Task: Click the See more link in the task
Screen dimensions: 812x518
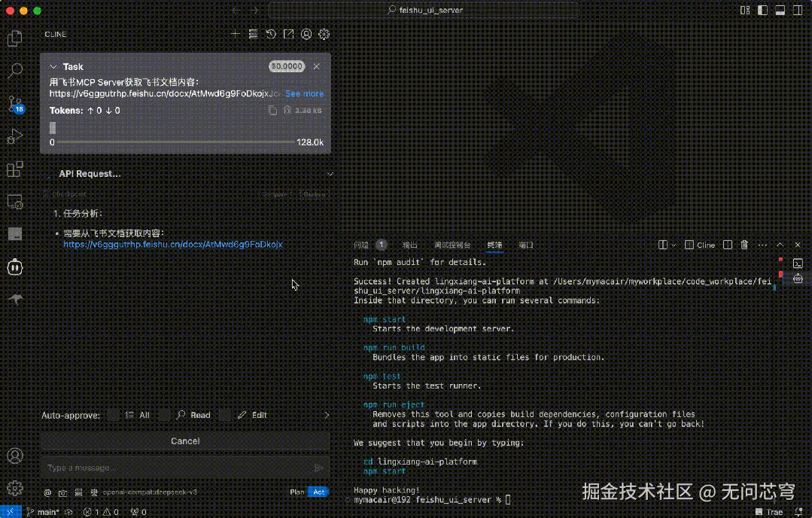Action: 303,93
